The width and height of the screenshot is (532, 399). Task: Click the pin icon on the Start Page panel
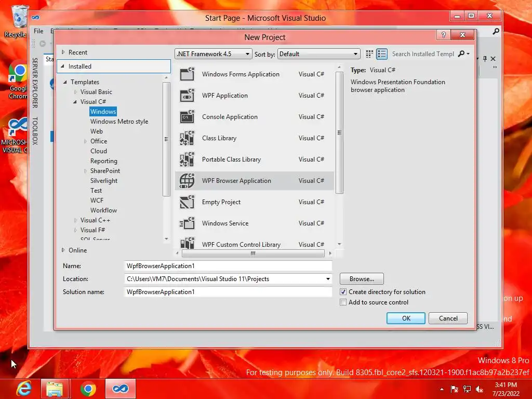[485, 59]
